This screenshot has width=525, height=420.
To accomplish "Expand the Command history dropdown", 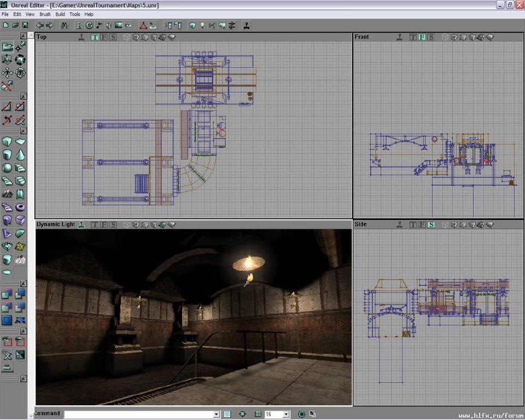I will click(217, 415).
